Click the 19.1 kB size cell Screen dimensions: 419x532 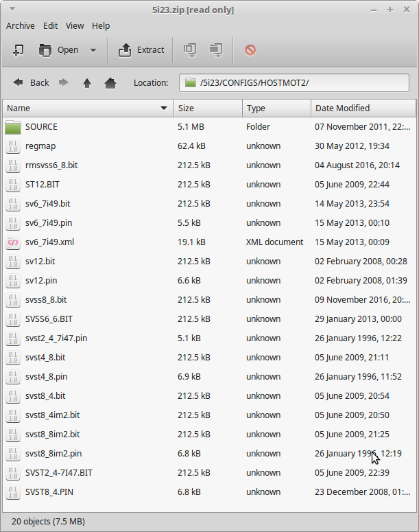pos(191,242)
